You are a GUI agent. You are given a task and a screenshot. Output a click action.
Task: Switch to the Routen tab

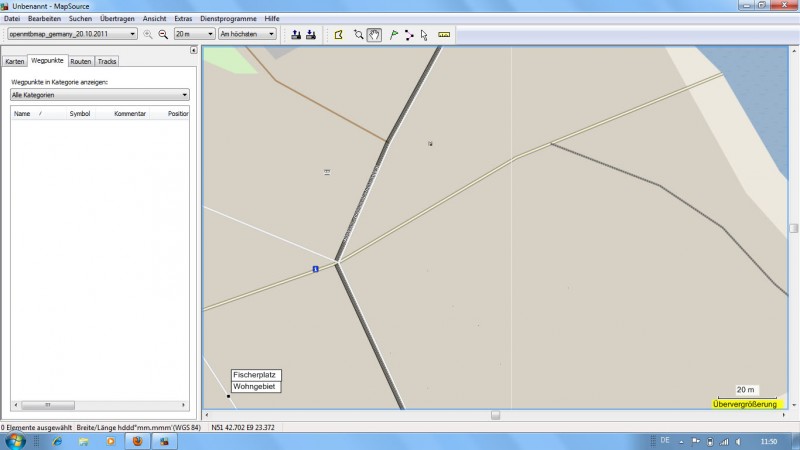(x=81, y=61)
